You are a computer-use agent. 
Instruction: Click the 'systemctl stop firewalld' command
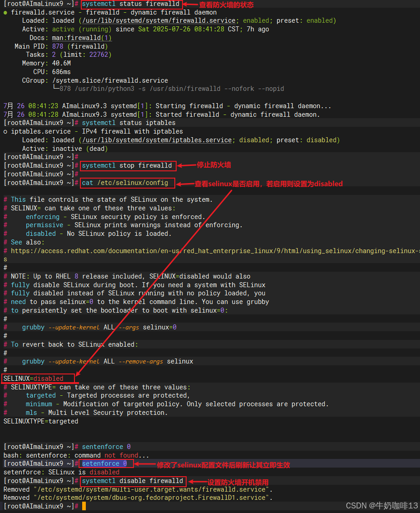(x=127, y=165)
